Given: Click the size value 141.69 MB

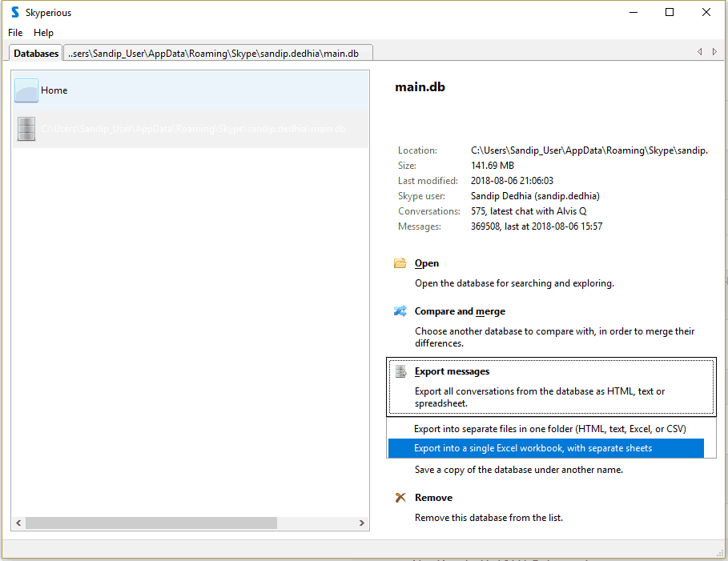Looking at the screenshot, I should click(493, 166).
